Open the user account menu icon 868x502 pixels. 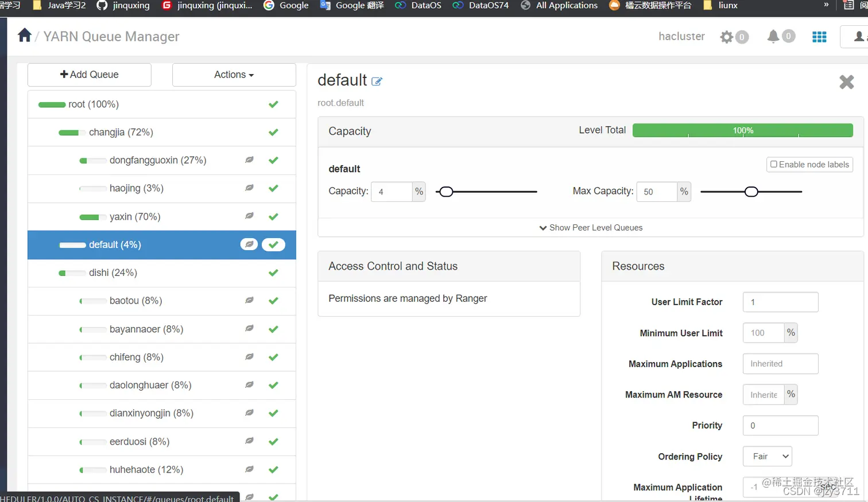click(x=859, y=36)
